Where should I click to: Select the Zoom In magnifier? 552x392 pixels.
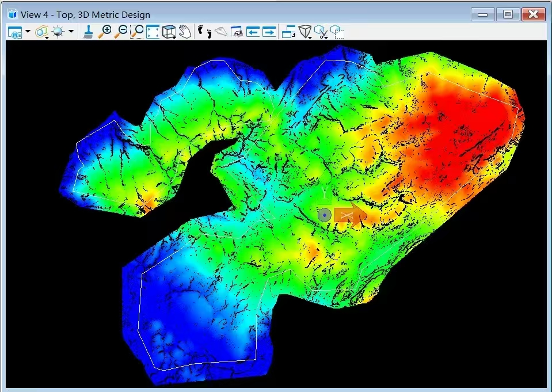coord(104,32)
